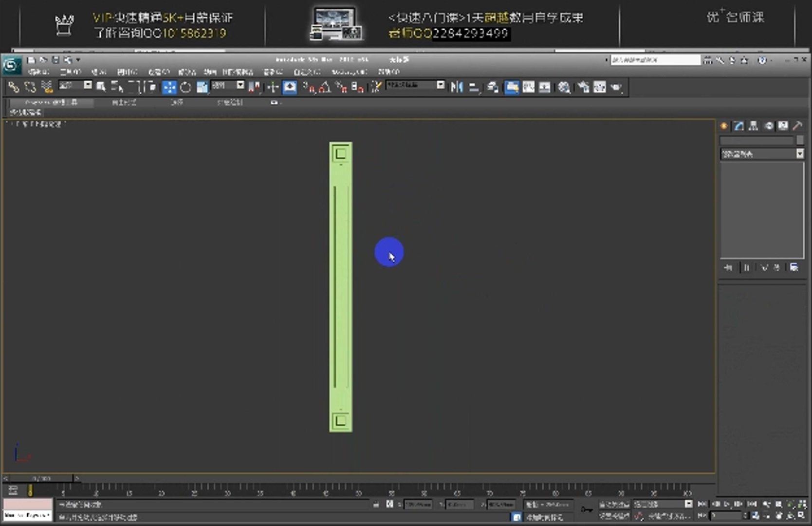Image resolution: width=812 pixels, height=526 pixels.
Task: Open the Rendered Frame Window
Action: [x=600, y=87]
